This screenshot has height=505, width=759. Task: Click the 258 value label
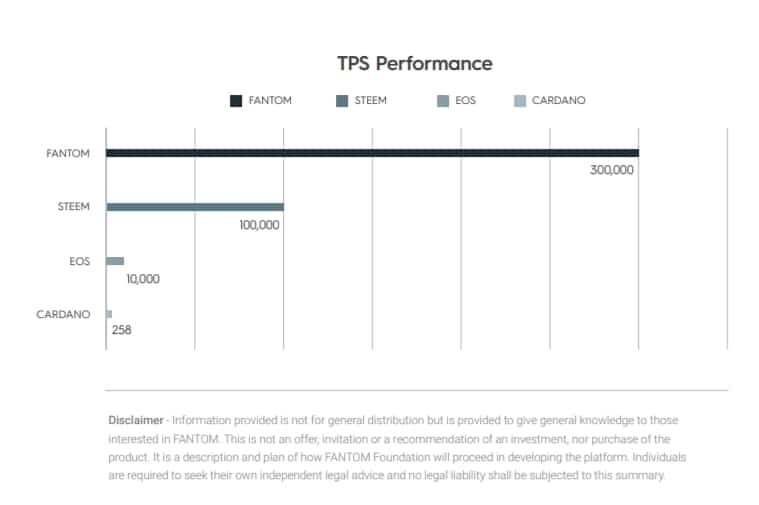point(122,330)
